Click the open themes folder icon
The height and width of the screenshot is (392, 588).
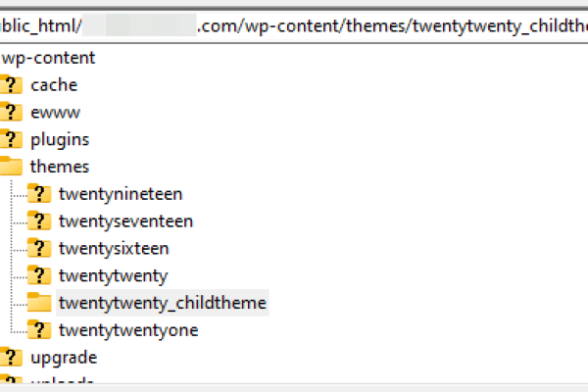point(11,167)
